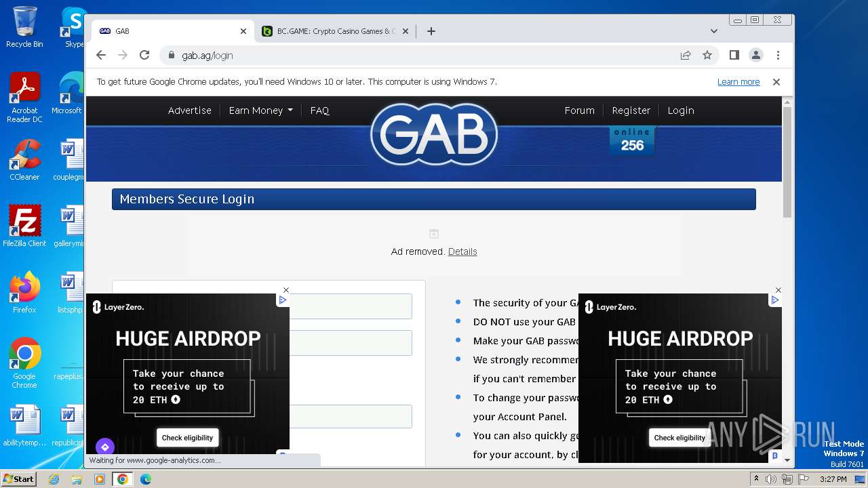The width and height of the screenshot is (868, 488).
Task: Close the GAB tab
Action: pyautogui.click(x=243, y=31)
